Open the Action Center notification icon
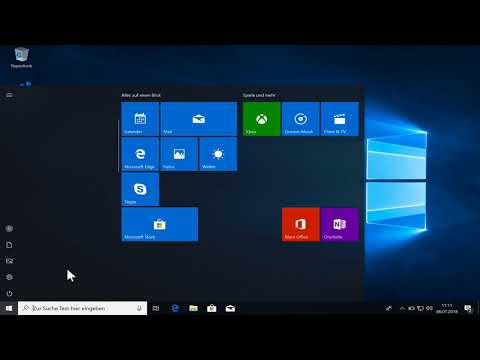Image resolution: width=480 pixels, height=360 pixels. (468, 309)
